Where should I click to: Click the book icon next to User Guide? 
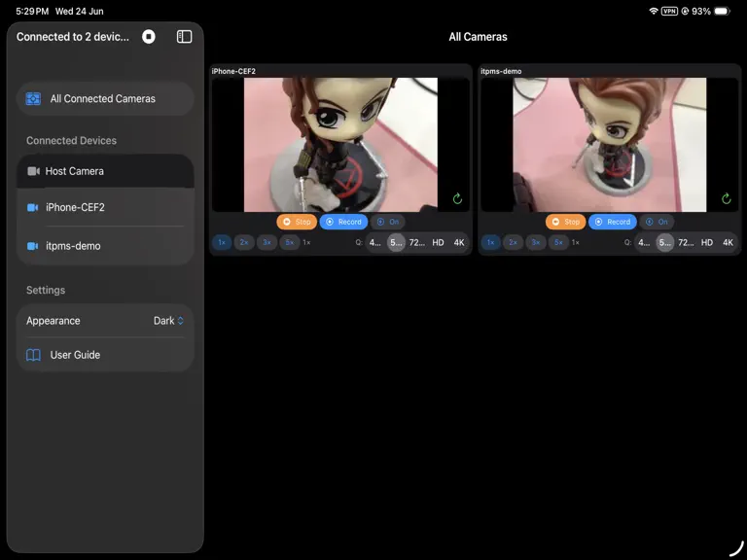click(x=33, y=355)
